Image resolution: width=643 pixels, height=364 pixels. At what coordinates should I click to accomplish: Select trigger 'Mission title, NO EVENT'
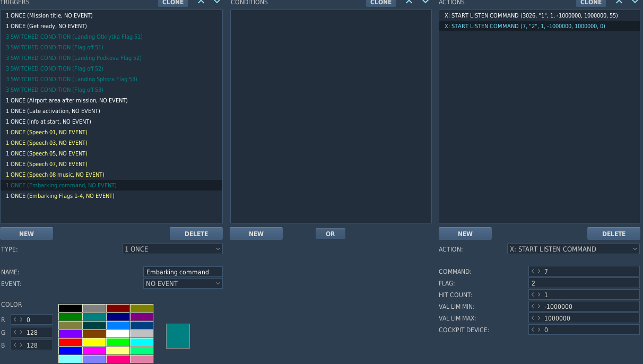[111, 15]
